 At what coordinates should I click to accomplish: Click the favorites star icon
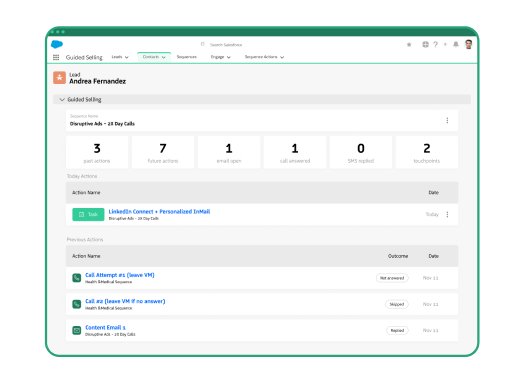pos(409,45)
